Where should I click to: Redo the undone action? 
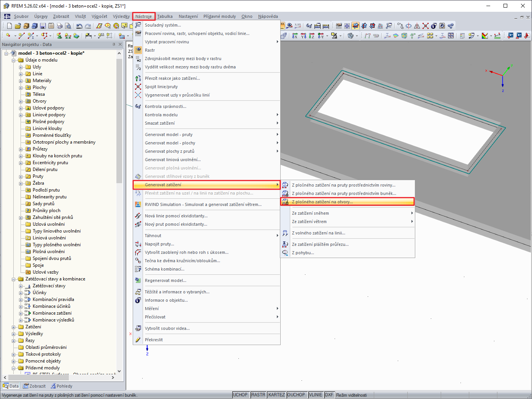(88, 26)
